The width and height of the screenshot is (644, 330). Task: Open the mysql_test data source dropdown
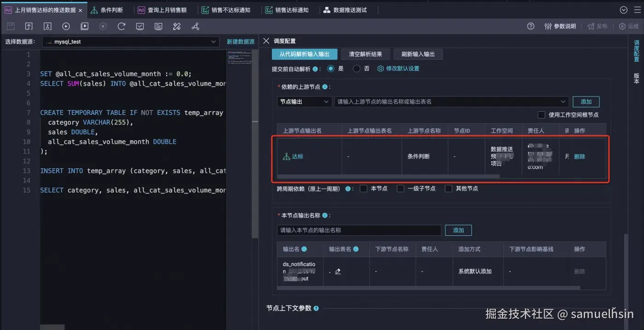pyautogui.click(x=131, y=41)
